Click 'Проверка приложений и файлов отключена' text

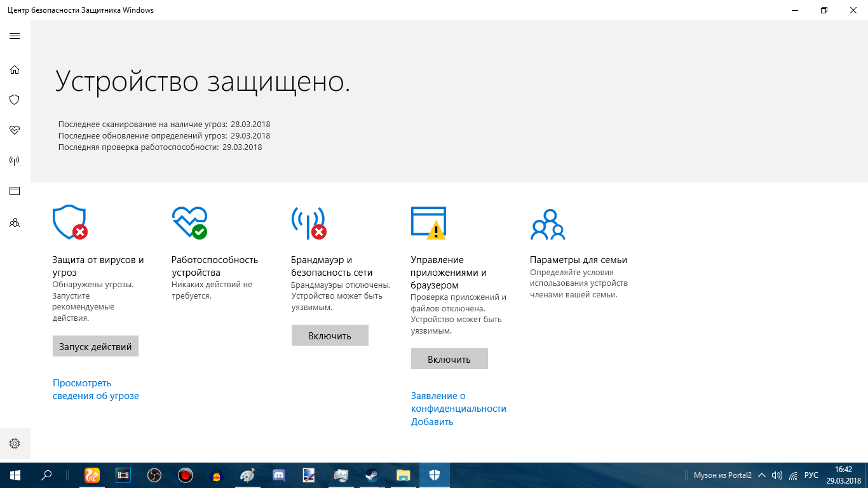[459, 302]
